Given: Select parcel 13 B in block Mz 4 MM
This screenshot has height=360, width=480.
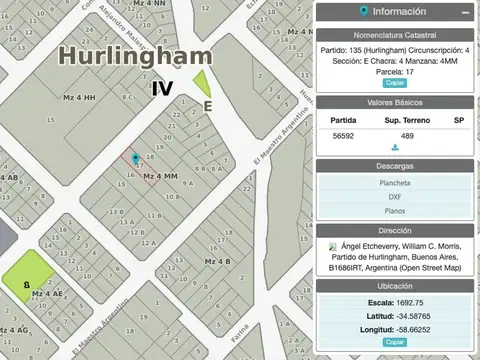Looking at the screenshot, I should 117,212.
